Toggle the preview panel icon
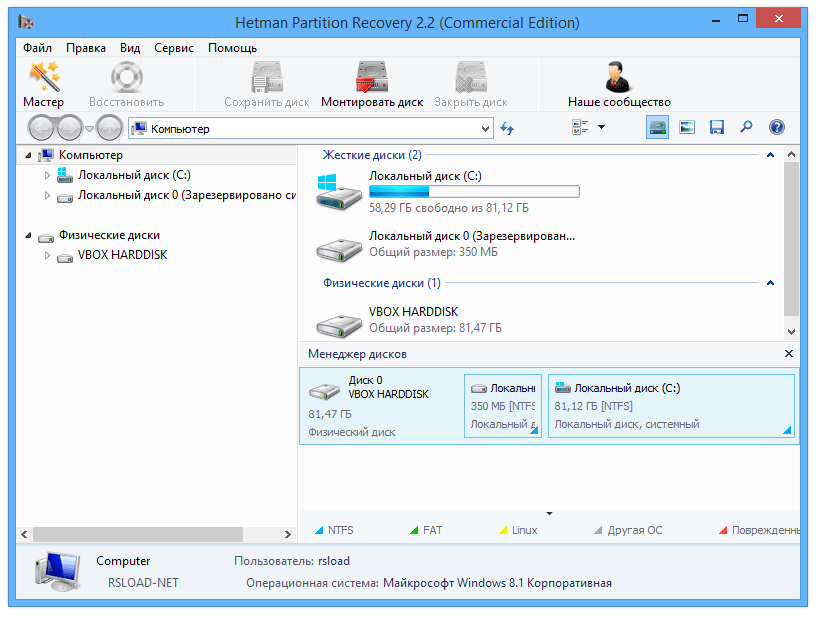This screenshot has height=626, width=818. (687, 127)
